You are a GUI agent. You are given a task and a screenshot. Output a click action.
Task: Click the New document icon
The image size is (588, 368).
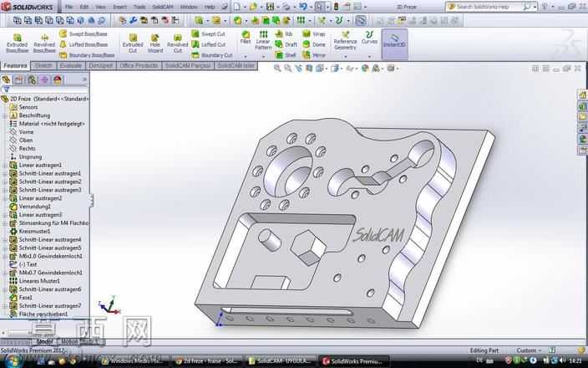coord(236,7)
